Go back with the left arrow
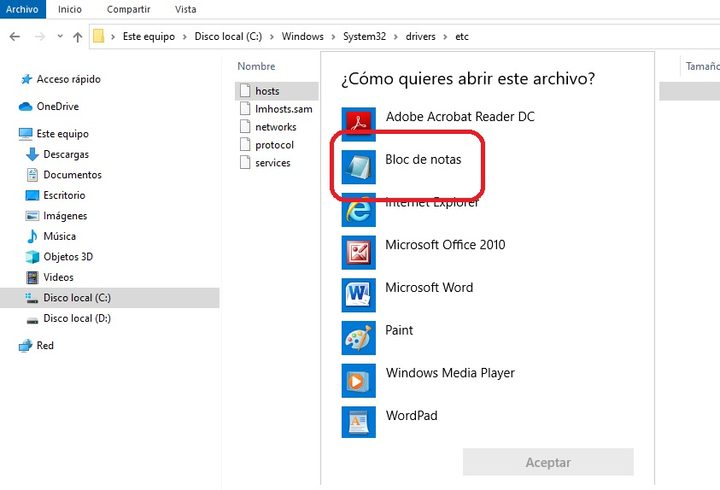The image size is (720, 490). tap(15, 36)
